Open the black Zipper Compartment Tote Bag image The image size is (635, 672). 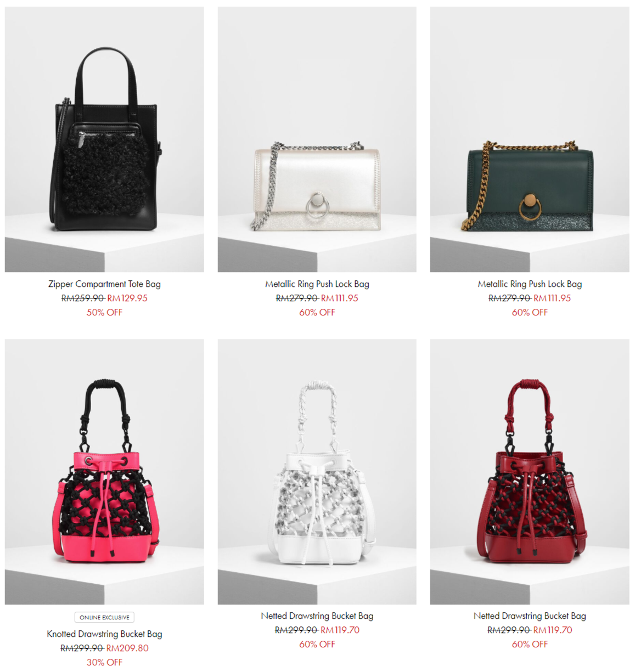[104, 139]
